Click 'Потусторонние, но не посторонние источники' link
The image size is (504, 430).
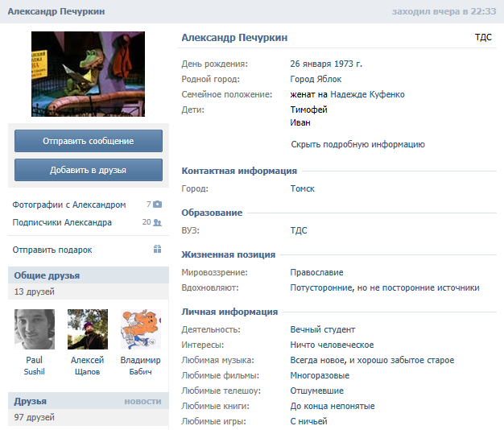385,287
